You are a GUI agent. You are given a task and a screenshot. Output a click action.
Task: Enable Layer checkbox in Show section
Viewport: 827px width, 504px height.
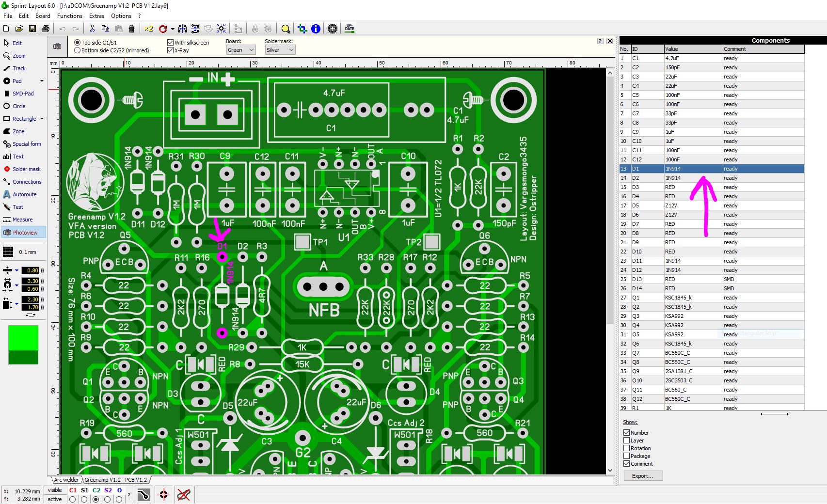coord(626,441)
